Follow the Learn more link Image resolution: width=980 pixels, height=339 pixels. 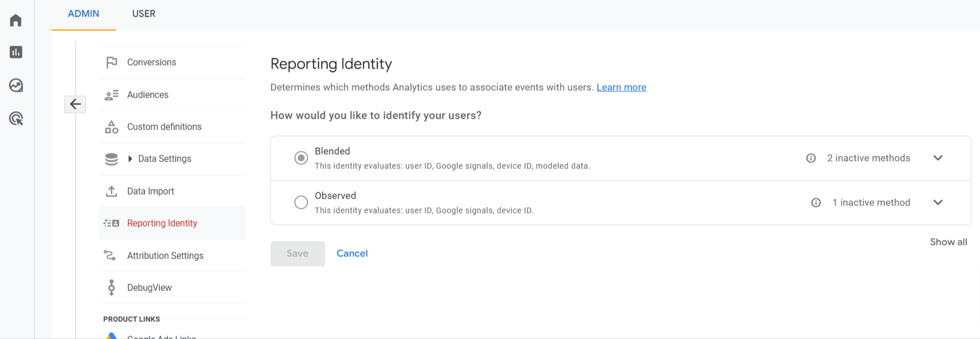point(621,87)
